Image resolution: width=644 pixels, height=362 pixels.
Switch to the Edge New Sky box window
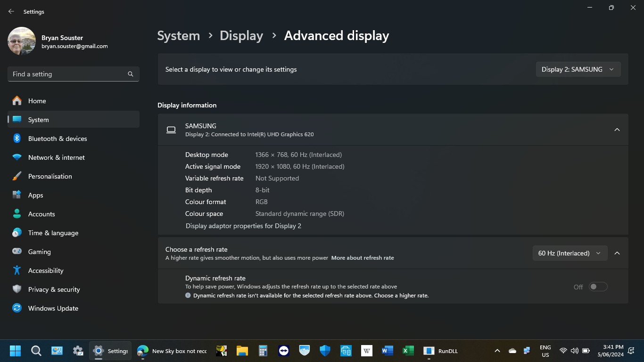tap(172, 351)
